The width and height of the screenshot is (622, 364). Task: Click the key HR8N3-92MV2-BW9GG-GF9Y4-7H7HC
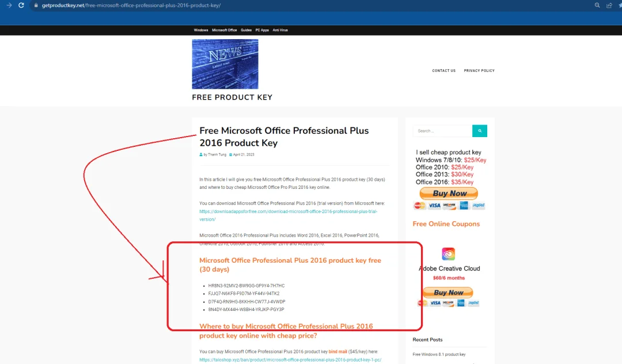[246, 286]
